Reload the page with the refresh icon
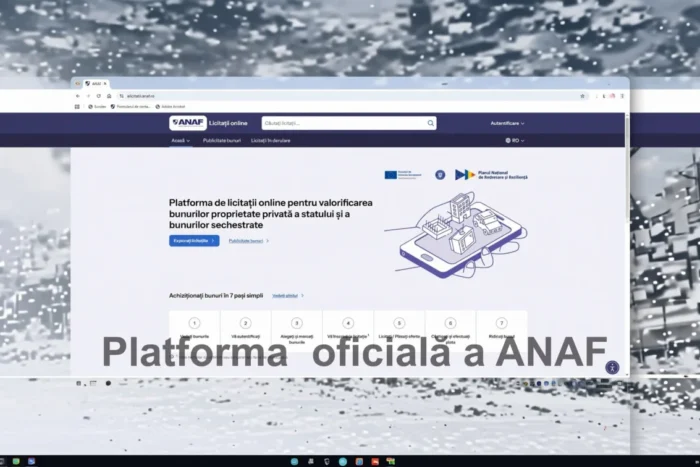Screen dimensions: 700x467 point(99,96)
